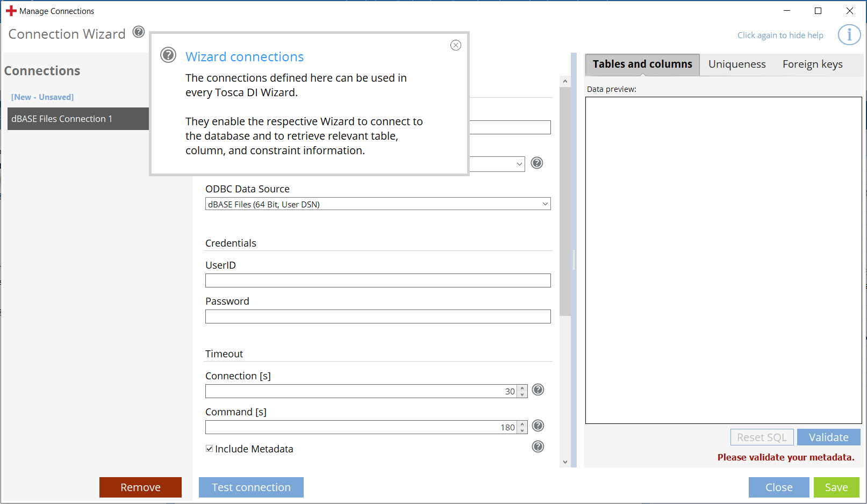Click help icon beside partially hidden dropdown
867x504 pixels.
537,163
